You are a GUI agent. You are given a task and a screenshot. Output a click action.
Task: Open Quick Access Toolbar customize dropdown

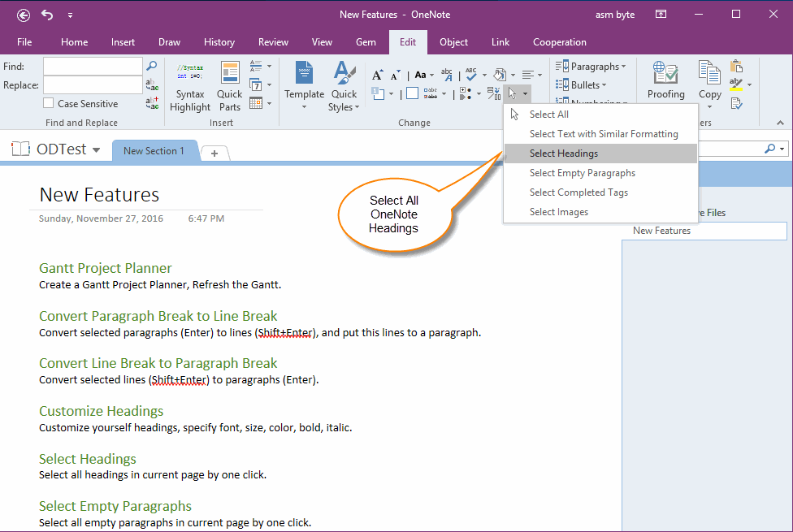[x=71, y=15]
